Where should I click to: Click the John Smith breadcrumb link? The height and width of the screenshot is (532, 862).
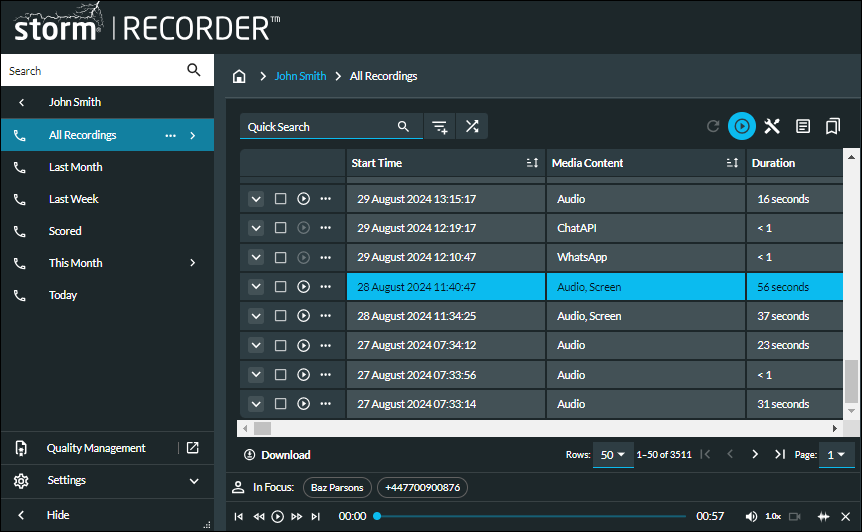coord(300,76)
